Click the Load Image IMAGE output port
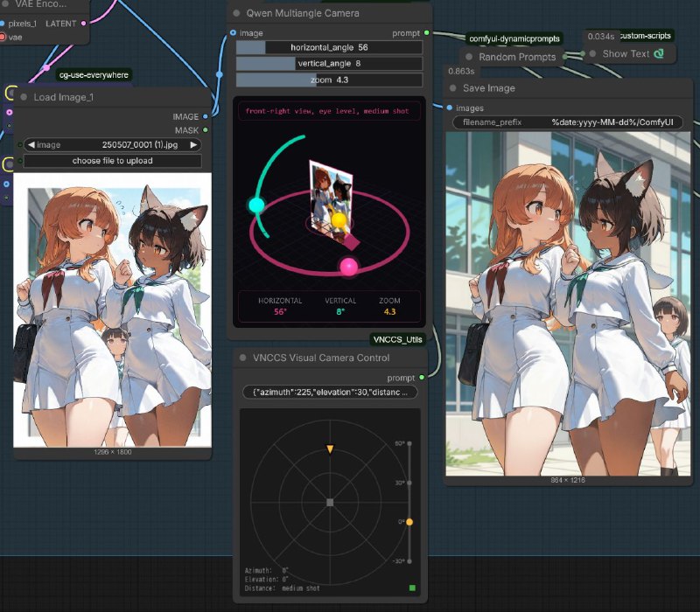This screenshot has width=700, height=612. coord(206,116)
